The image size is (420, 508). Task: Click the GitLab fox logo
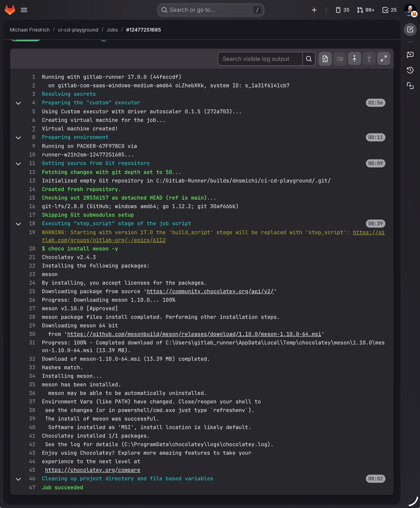(x=10, y=10)
